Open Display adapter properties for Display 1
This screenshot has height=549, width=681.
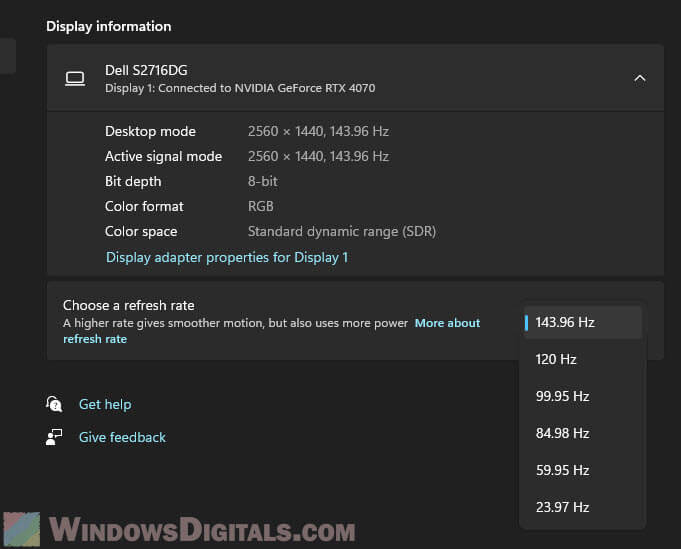tap(227, 258)
